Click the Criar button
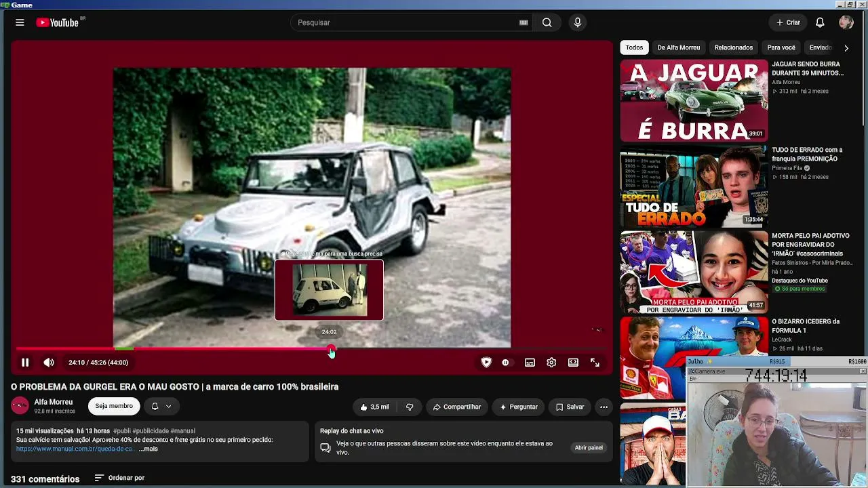The width and height of the screenshot is (868, 488). (788, 22)
